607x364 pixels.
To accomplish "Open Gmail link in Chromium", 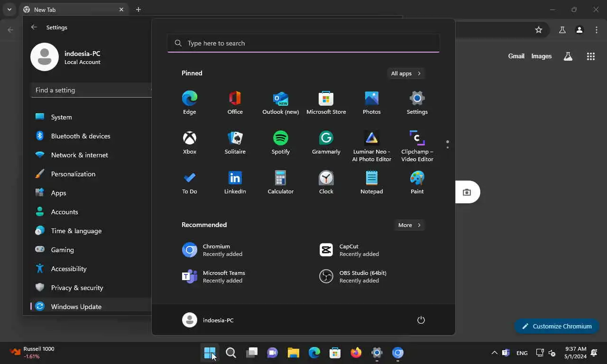I will pos(516,56).
